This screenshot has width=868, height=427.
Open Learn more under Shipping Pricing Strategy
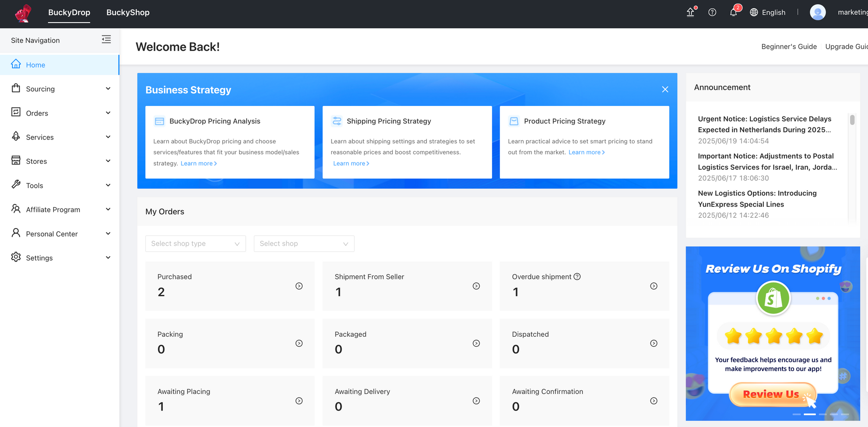[351, 163]
